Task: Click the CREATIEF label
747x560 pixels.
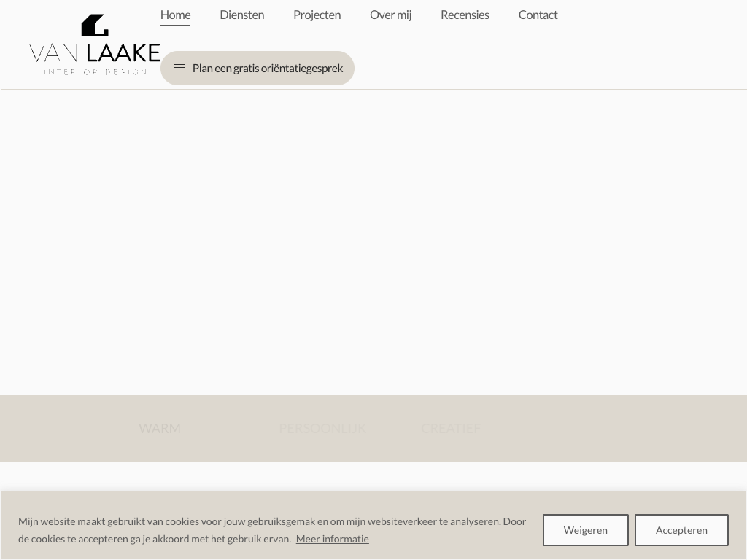Action: (x=450, y=428)
